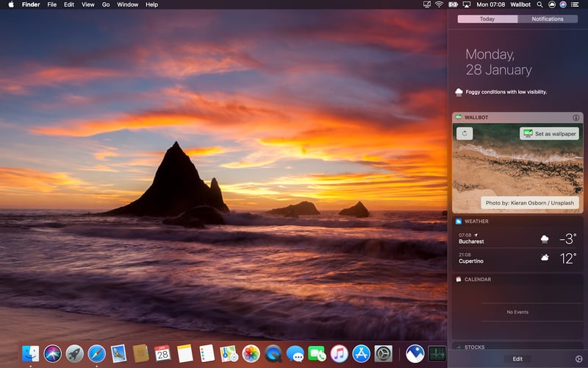Image resolution: width=588 pixels, height=368 pixels.
Task: Open Notification Center settings gear
Action: (x=578, y=359)
